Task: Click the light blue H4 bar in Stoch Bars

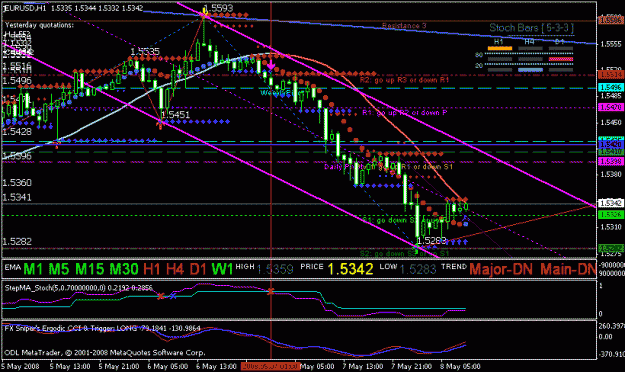Action: (x=530, y=70)
